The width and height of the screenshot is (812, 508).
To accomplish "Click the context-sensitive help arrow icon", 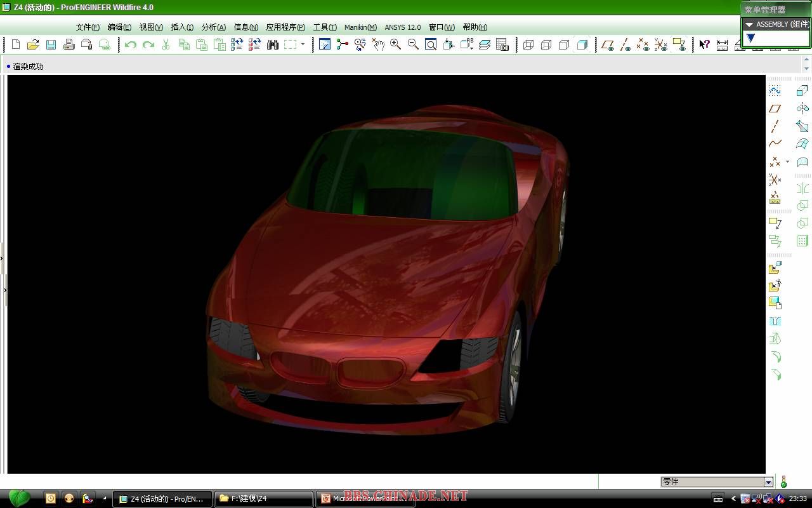I will 704,44.
